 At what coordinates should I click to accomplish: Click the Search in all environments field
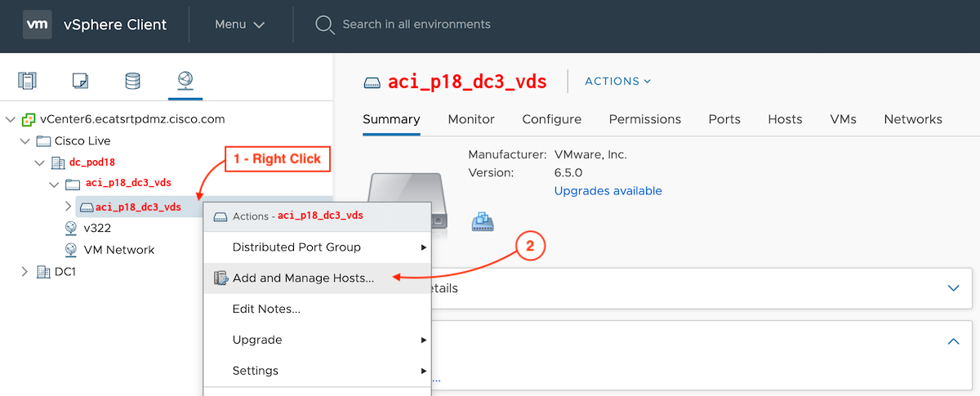pyautogui.click(x=416, y=24)
